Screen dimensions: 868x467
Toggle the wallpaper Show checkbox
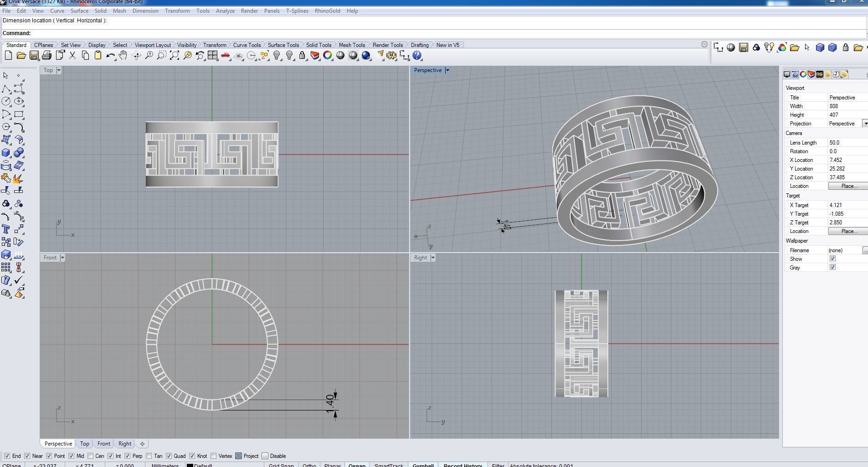(832, 259)
